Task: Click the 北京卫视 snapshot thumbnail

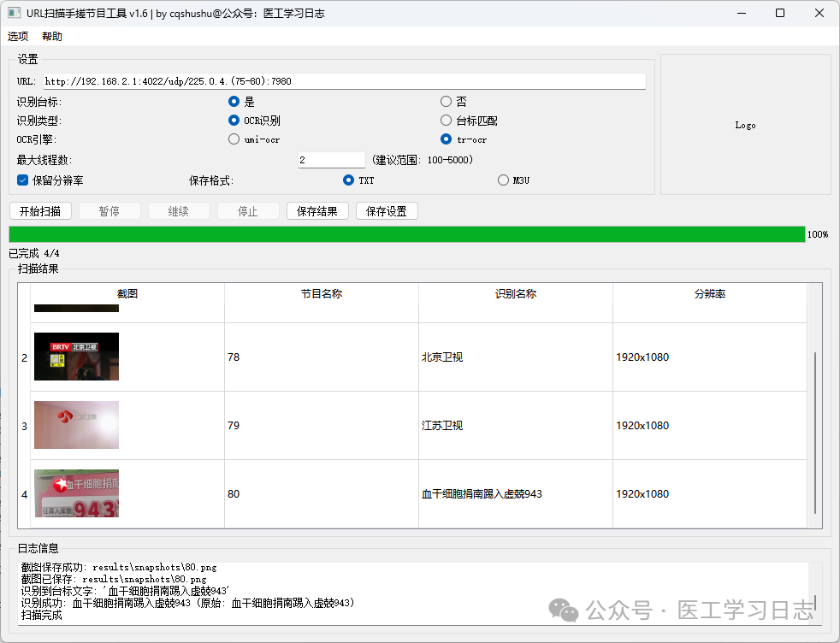Action: (76, 357)
